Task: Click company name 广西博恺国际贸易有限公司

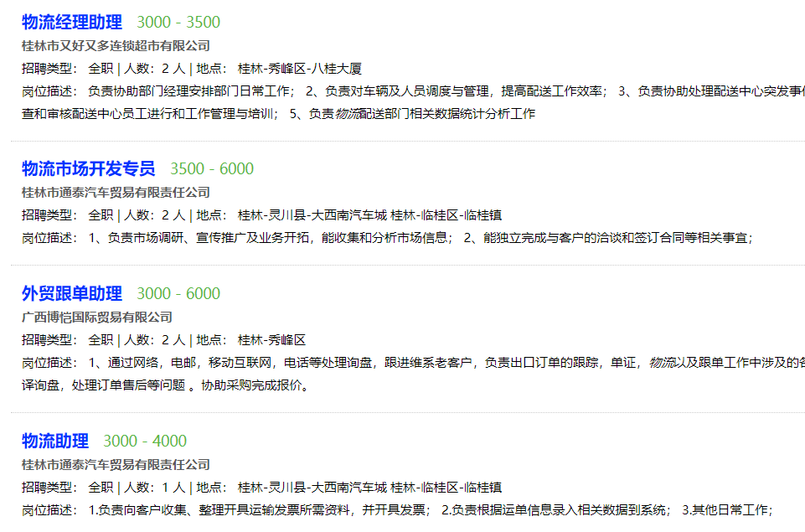Action: point(97,318)
